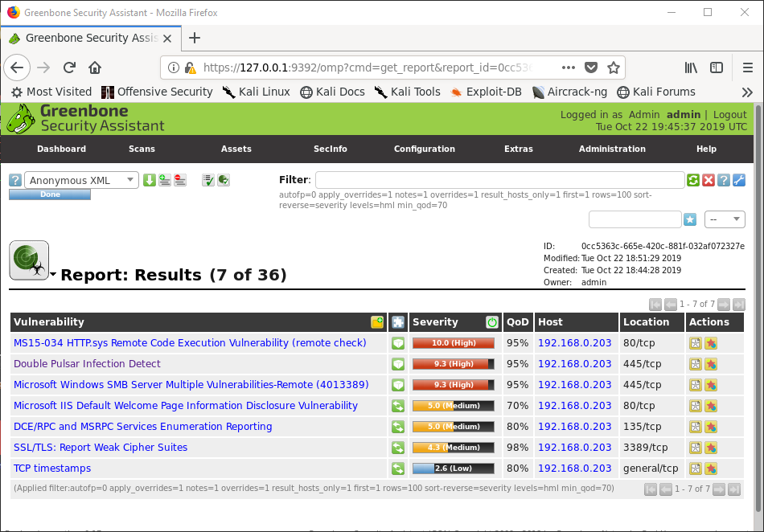764x532 pixels.
Task: Add report results to assets (green plus icon)
Action: [x=165, y=180]
